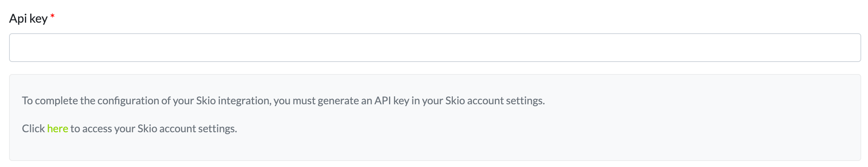Image resolution: width=868 pixels, height=167 pixels.
Task: Focus the empty text box under Api key
Action: [302, 48]
